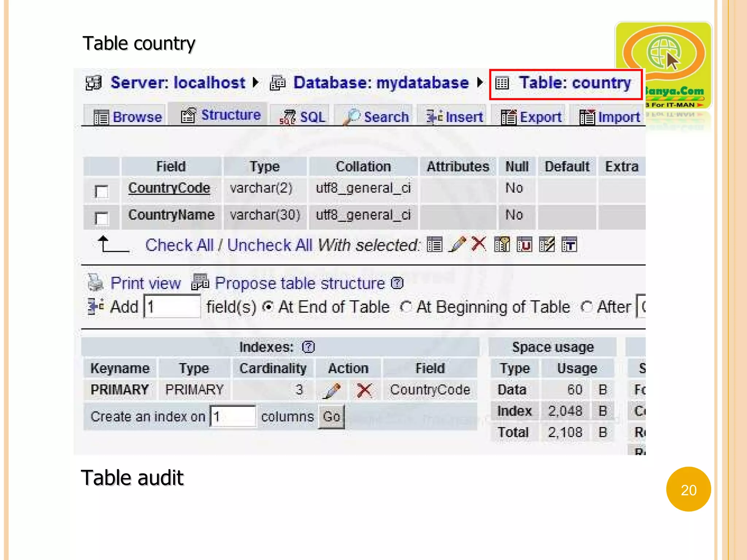This screenshot has height=560, width=747.
Task: Click the database icon beside mydatabase
Action: (278, 83)
